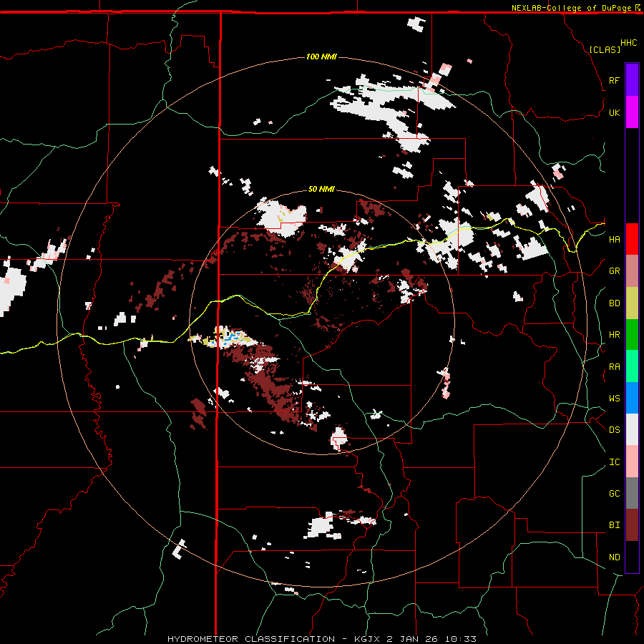Viewport: 644px width, 644px height.
Task: Click the RF purple legend swatch
Action: (x=632, y=80)
